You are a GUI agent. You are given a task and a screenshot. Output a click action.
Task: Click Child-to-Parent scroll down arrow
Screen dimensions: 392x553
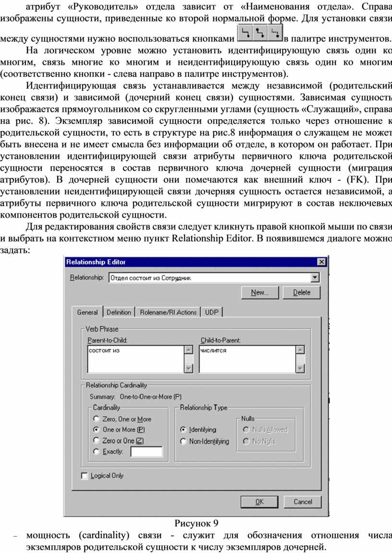tap(300, 368)
